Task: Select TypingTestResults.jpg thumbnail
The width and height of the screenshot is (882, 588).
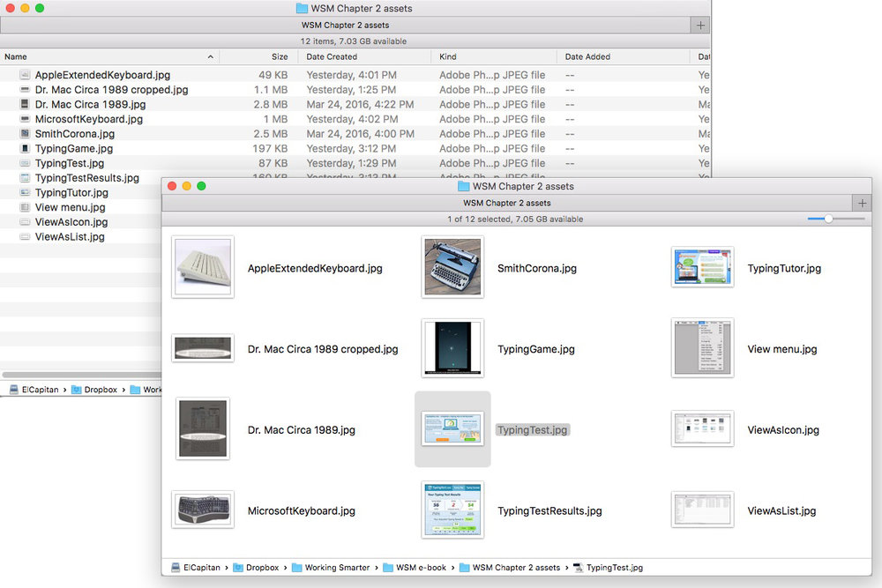Action: pyautogui.click(x=452, y=510)
